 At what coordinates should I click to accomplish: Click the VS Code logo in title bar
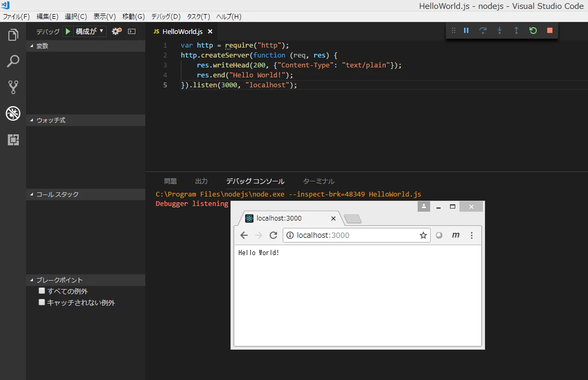point(5,5)
